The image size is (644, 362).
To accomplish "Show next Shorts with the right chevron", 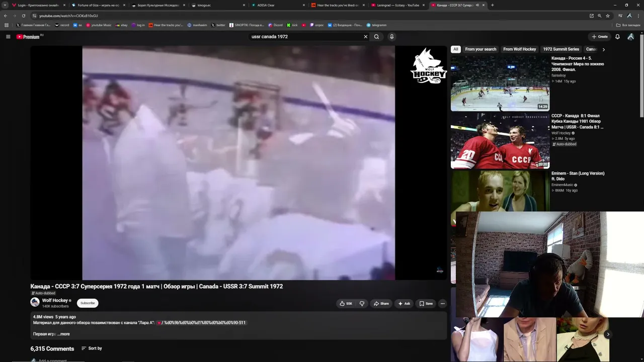I will (608, 334).
